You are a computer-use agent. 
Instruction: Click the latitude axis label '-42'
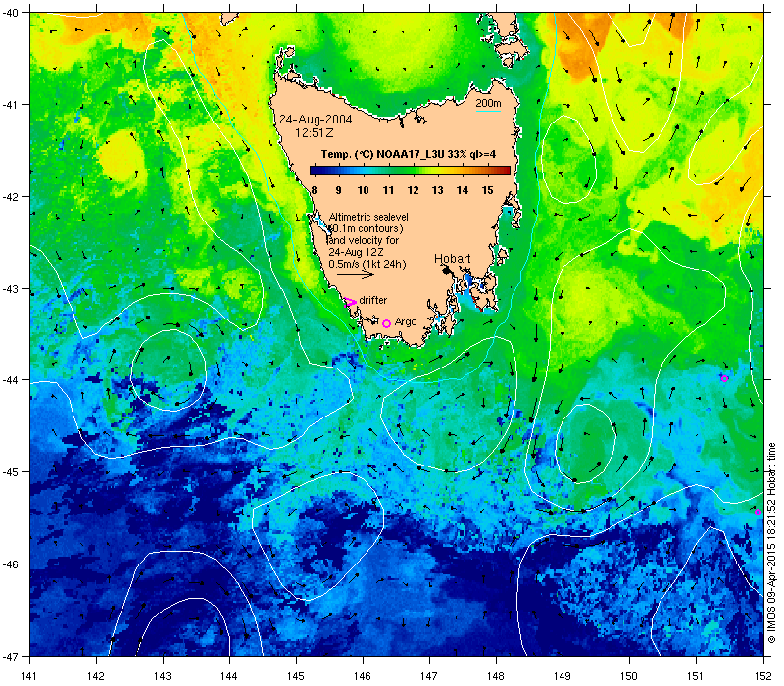pos(10,197)
